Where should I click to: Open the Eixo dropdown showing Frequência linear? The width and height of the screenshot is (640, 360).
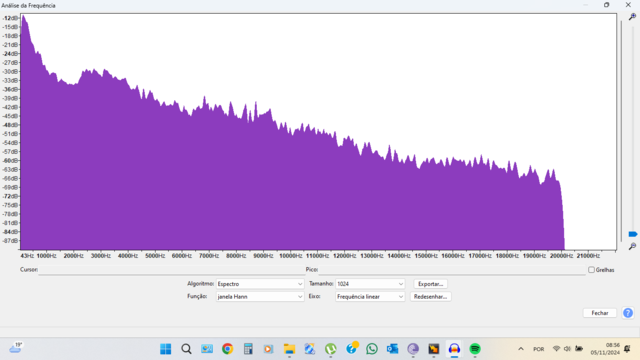pos(370,297)
